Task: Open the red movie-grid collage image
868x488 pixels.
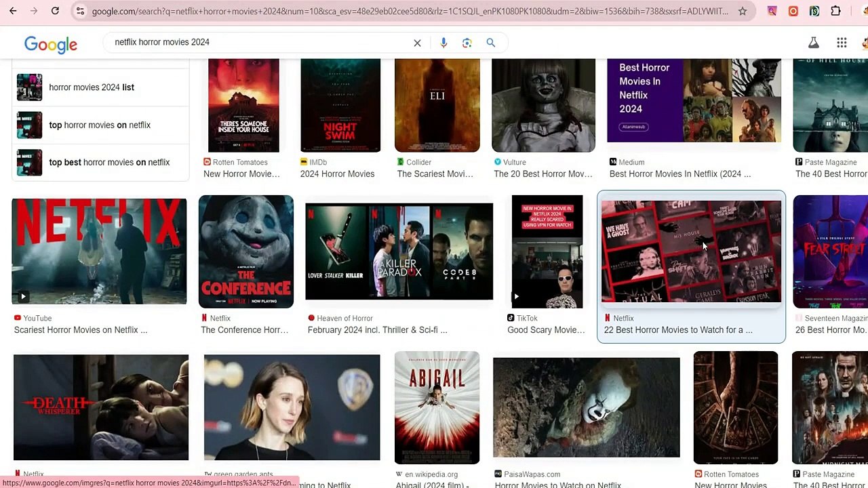Action: 691,251
